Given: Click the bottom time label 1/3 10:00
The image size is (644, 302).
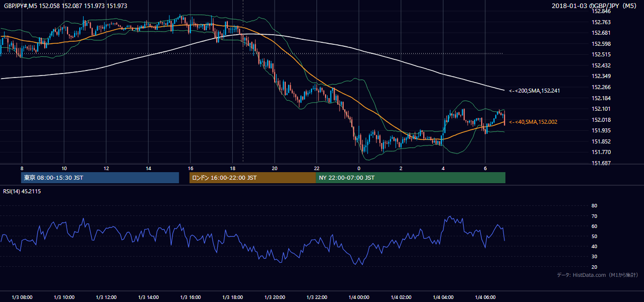Looking at the screenshot, I should [64, 297].
